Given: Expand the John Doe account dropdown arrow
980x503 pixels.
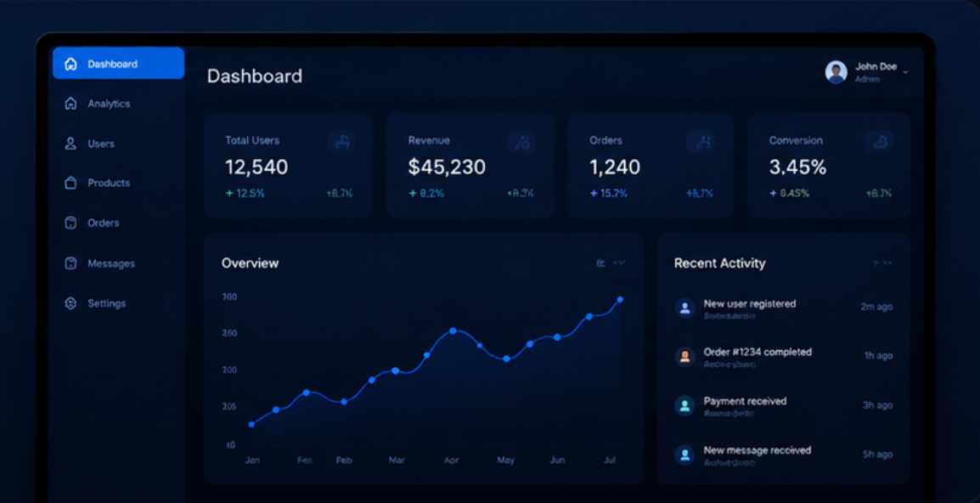Looking at the screenshot, I should coord(905,72).
